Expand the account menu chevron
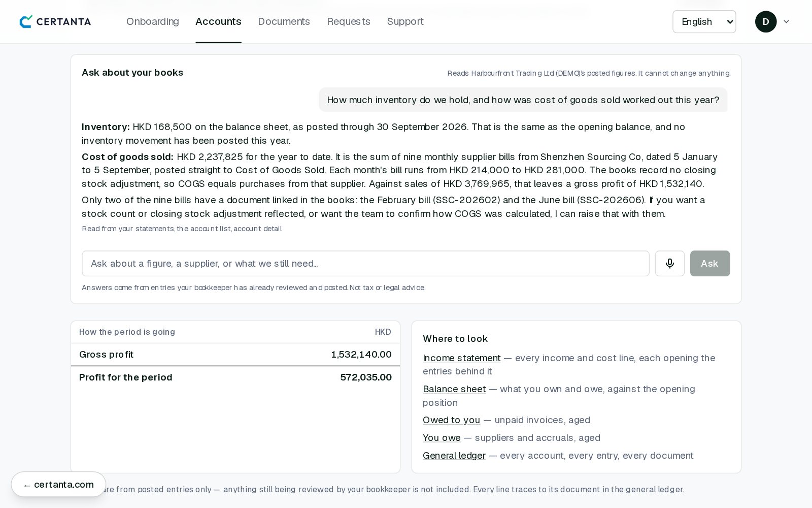Viewport: 812px width, 508px height. point(786,22)
